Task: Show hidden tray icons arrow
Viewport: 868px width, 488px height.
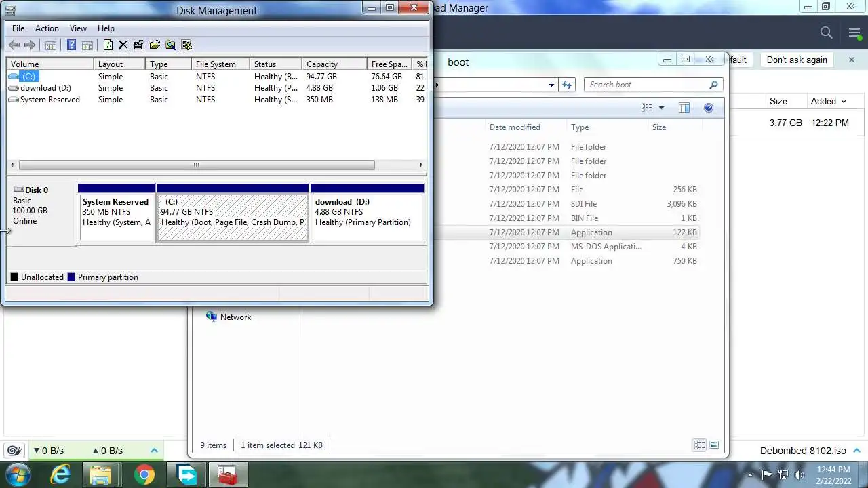Action: [x=750, y=474]
